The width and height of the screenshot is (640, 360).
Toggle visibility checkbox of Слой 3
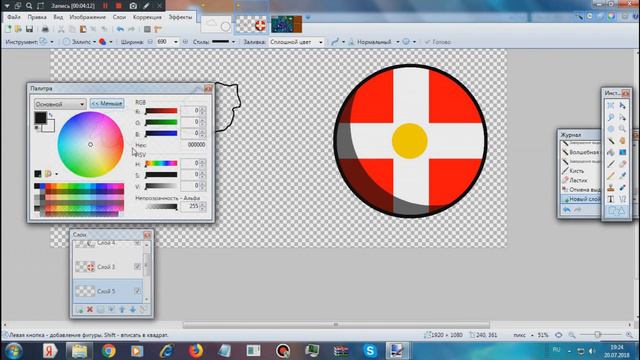(x=138, y=267)
